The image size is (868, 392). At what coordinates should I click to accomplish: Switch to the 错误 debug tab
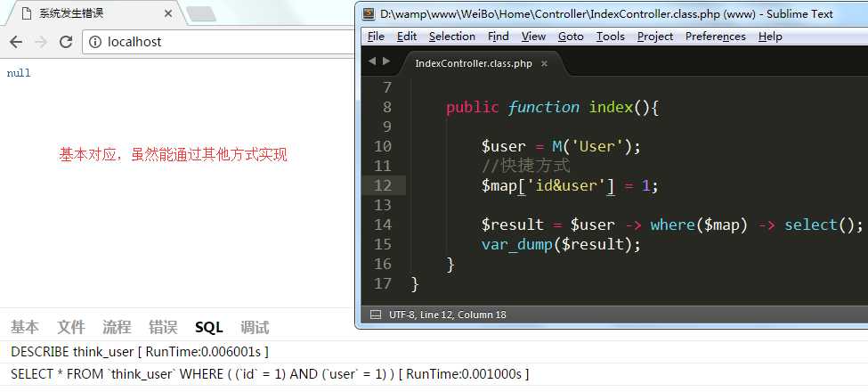point(163,327)
